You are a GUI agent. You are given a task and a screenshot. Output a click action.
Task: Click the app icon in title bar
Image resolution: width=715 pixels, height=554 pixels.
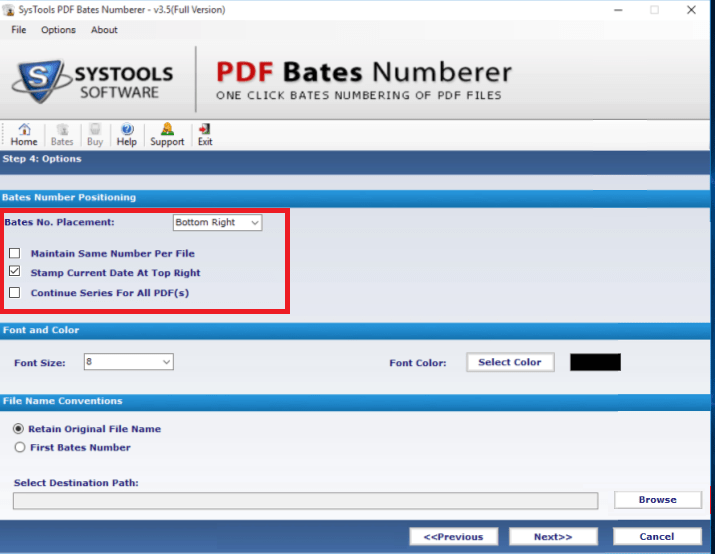pyautogui.click(x=9, y=10)
